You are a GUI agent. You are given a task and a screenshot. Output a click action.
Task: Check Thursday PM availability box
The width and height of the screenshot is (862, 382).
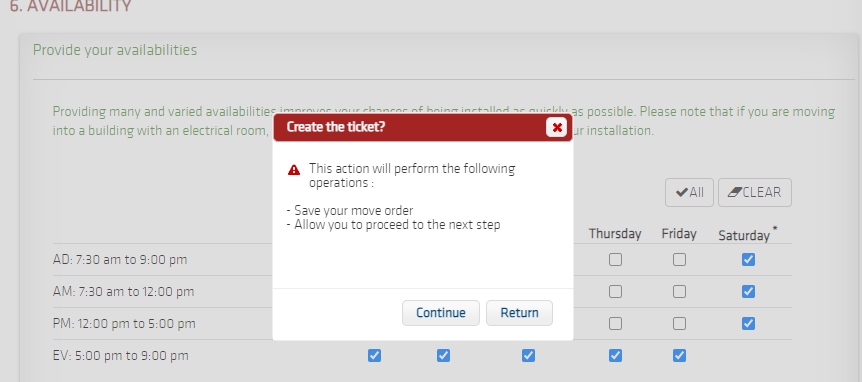[615, 323]
